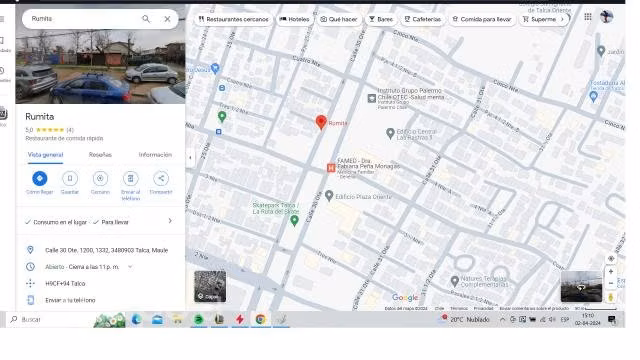Share Rumita using the Compartir icon
Viewport: 640px width, 360px height.
(161, 178)
